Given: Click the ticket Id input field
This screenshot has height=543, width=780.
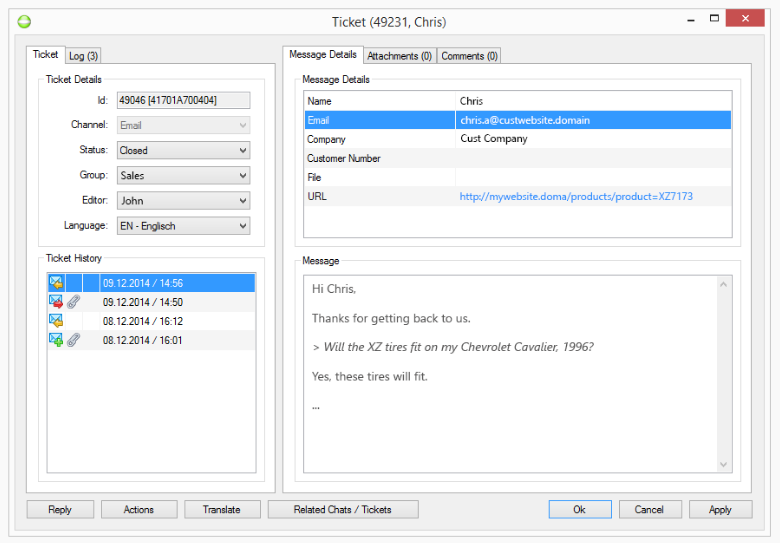Looking at the screenshot, I should pos(183,100).
